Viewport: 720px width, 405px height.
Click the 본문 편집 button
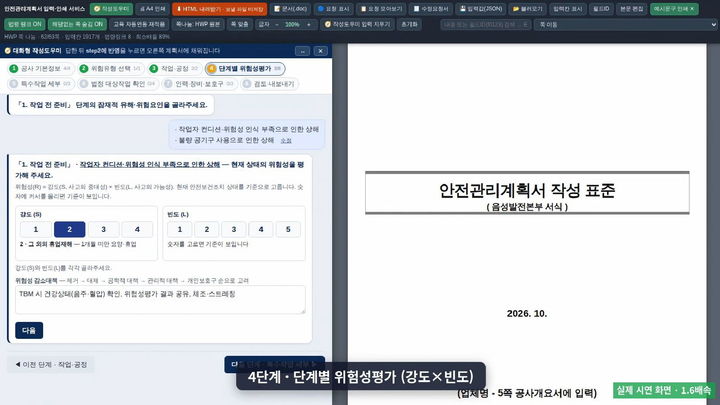coord(631,9)
